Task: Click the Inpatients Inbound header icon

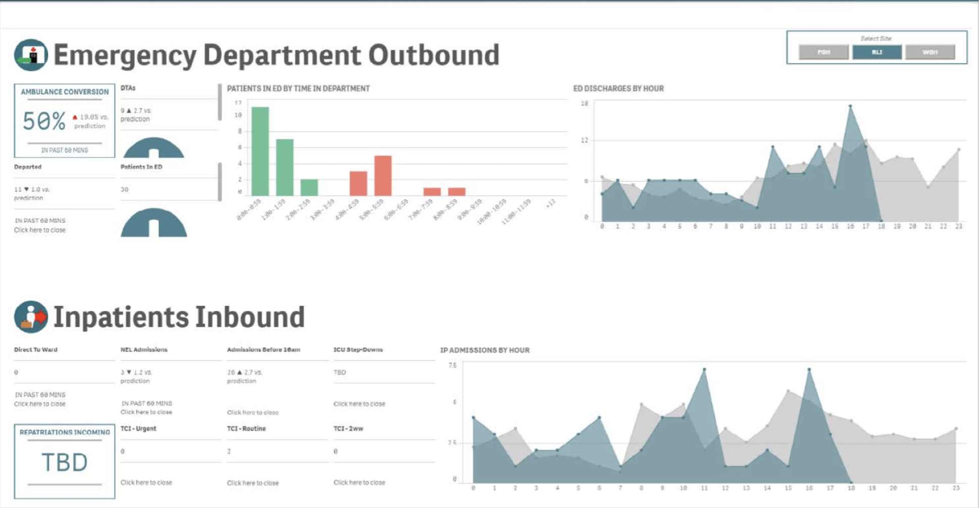Action: (x=31, y=317)
